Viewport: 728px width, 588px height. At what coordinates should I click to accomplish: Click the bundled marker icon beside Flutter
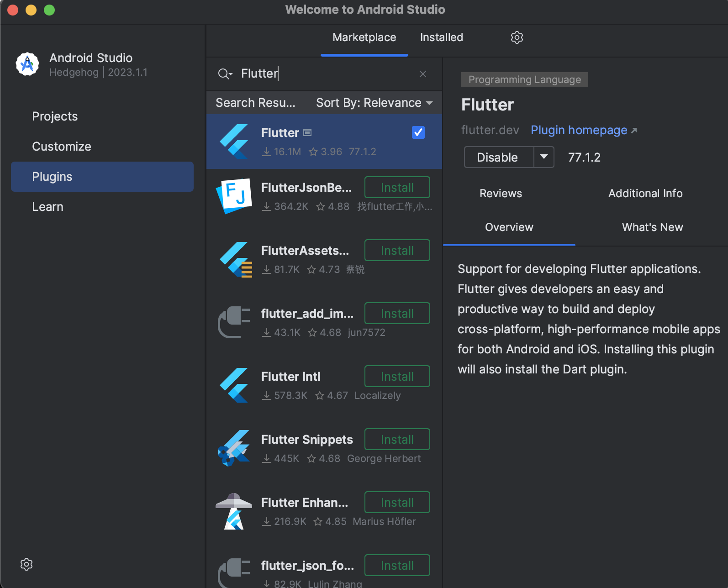click(307, 132)
